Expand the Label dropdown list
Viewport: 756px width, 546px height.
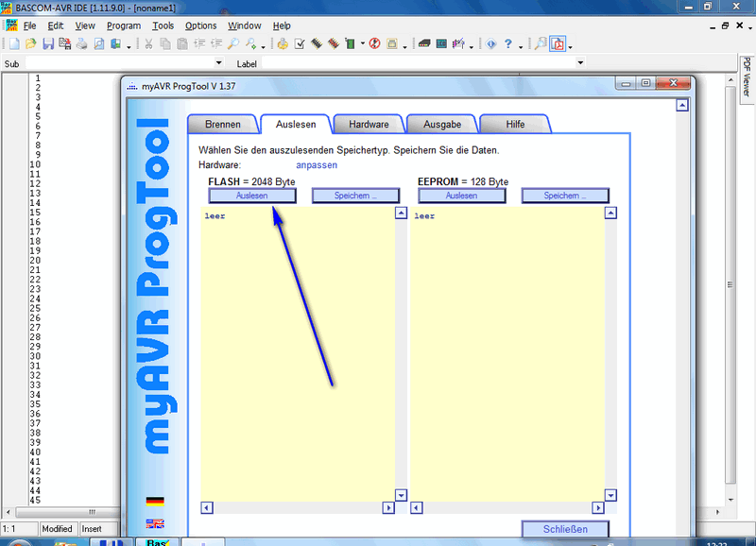coord(580,62)
